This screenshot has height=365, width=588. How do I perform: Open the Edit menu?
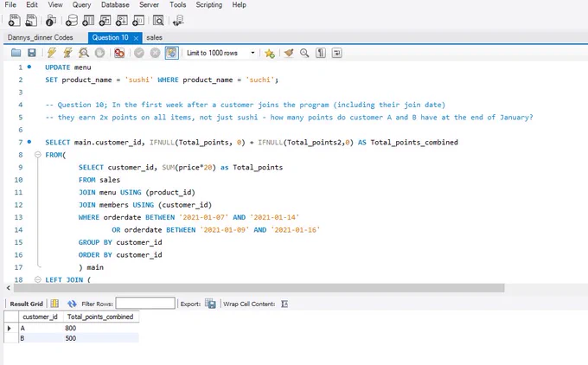[32, 5]
